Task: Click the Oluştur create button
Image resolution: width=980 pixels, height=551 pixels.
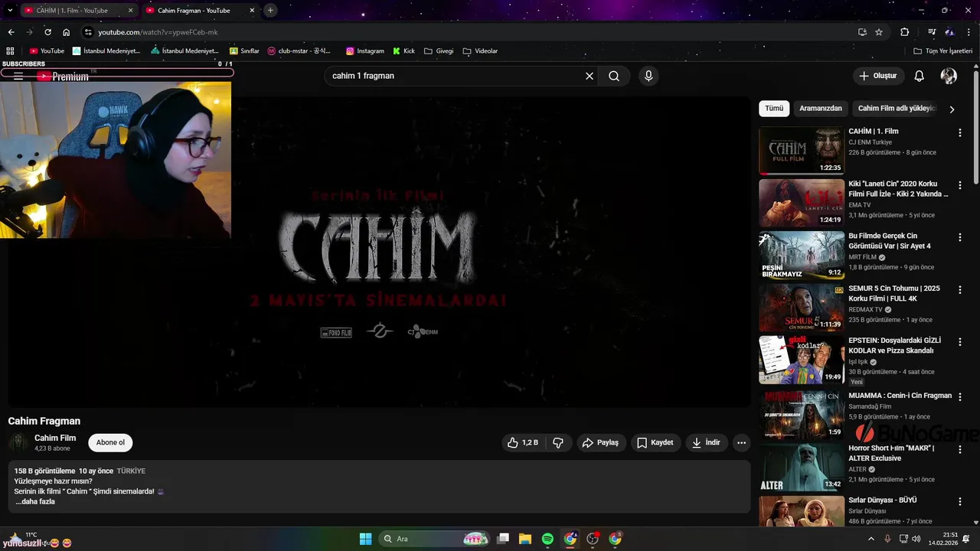Action: coord(878,76)
